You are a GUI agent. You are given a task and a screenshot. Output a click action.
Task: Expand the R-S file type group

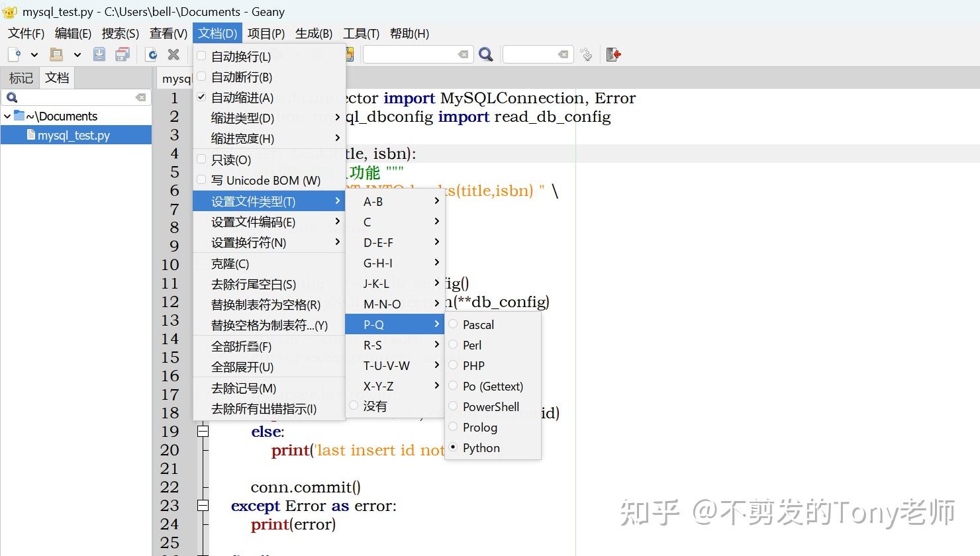tap(394, 345)
